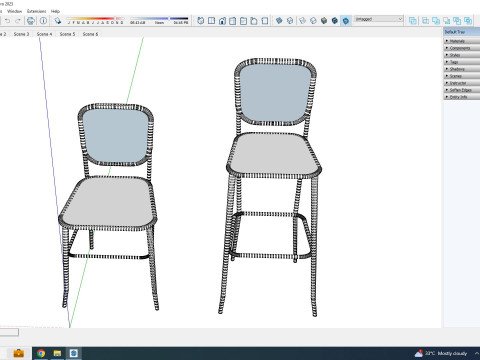Open the Mostly cloudy weather widget

click(440, 353)
